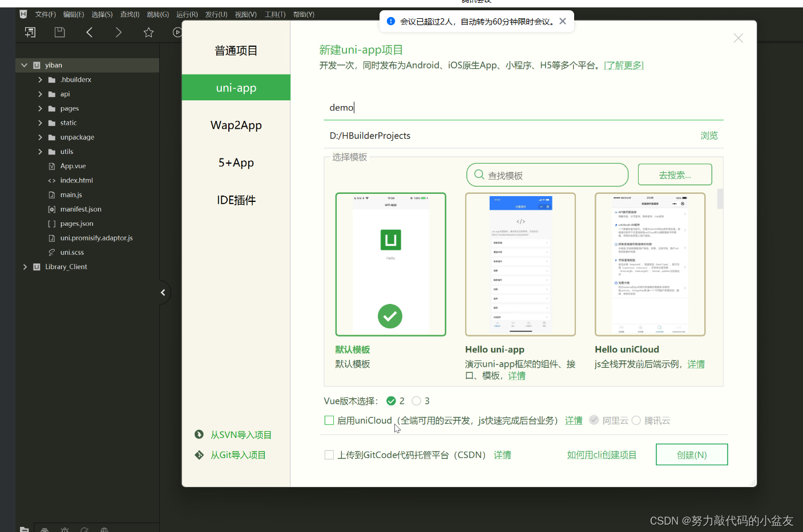Select the Hello uniCloud template thumbnail
This screenshot has width=803, height=532.
click(x=650, y=265)
